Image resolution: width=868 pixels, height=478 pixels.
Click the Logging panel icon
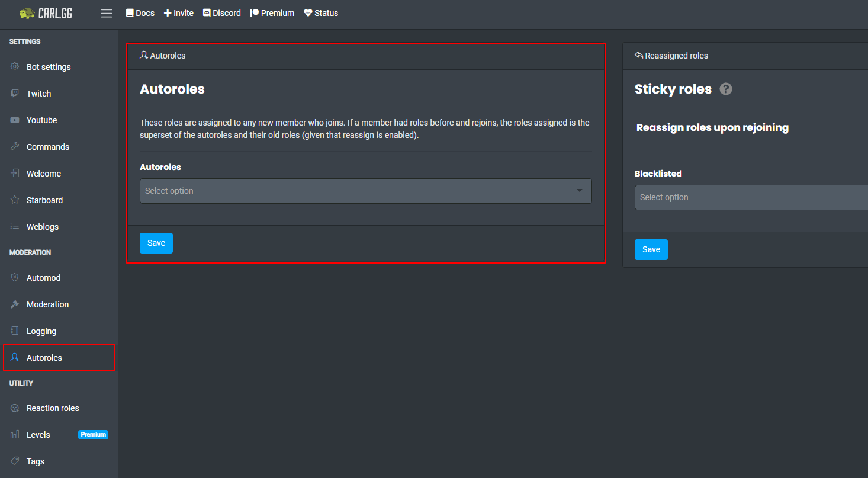14,331
